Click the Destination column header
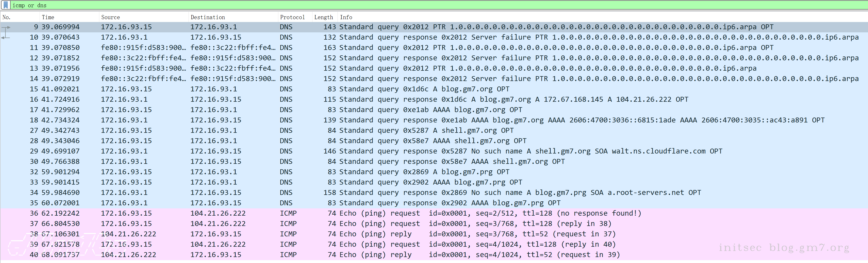The height and width of the screenshot is (263, 868). tap(208, 17)
